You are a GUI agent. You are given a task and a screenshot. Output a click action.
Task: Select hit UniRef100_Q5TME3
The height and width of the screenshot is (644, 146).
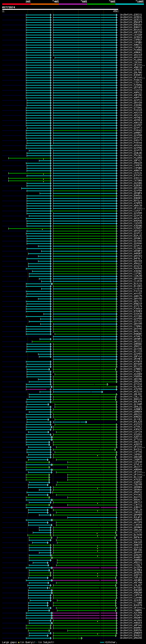(131, 359)
